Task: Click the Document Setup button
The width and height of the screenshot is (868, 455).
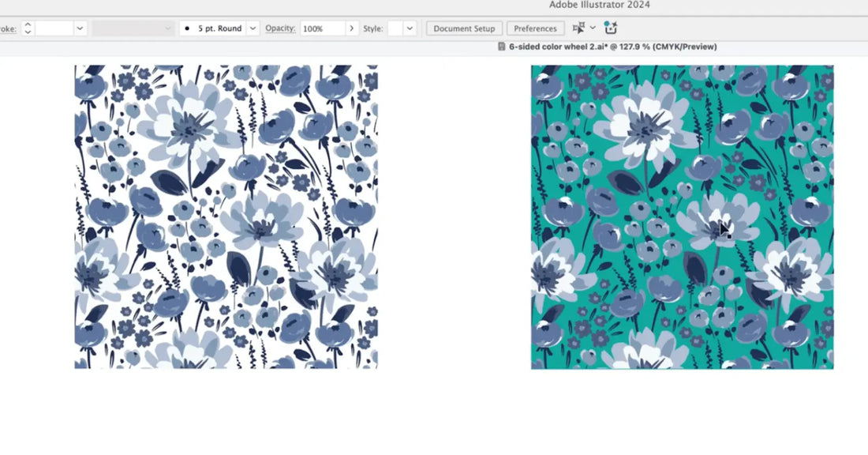Action: click(x=464, y=28)
